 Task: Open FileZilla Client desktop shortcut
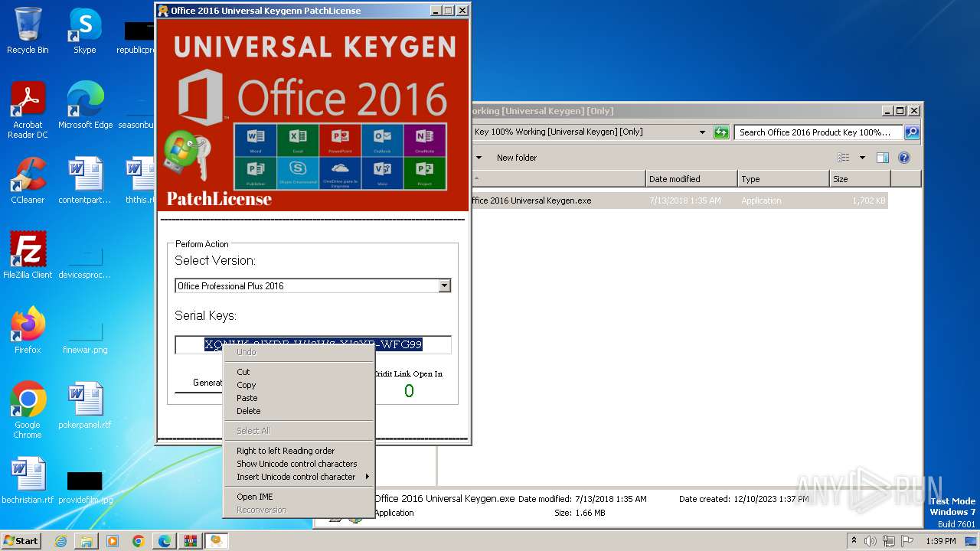pos(28,256)
